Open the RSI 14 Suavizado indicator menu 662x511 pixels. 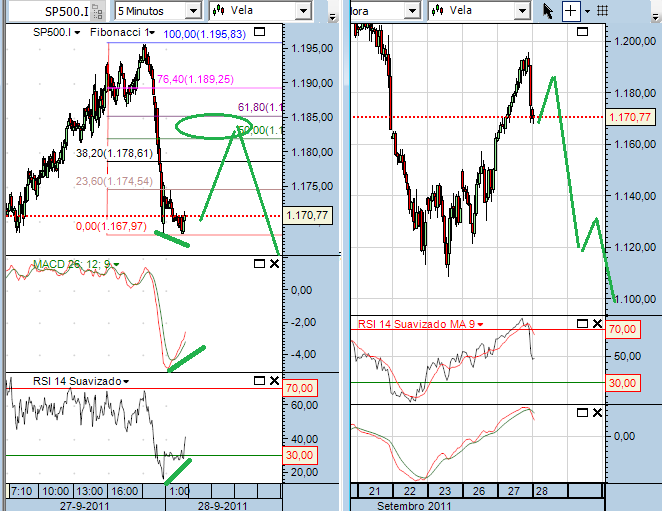click(x=126, y=381)
